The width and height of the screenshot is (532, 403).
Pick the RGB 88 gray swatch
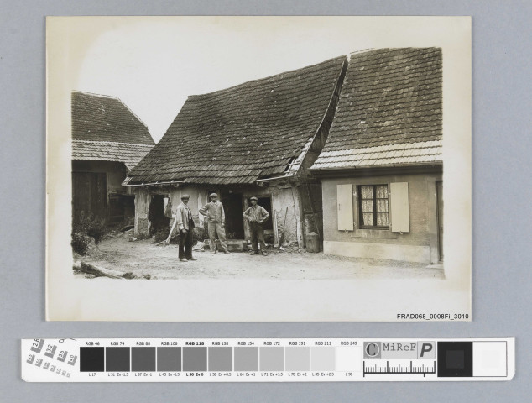coord(143,359)
